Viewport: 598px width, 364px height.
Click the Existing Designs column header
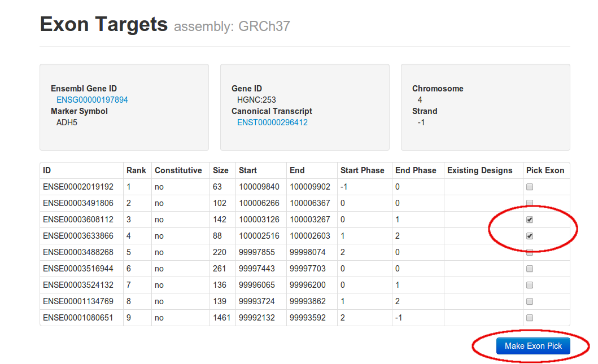[479, 170]
